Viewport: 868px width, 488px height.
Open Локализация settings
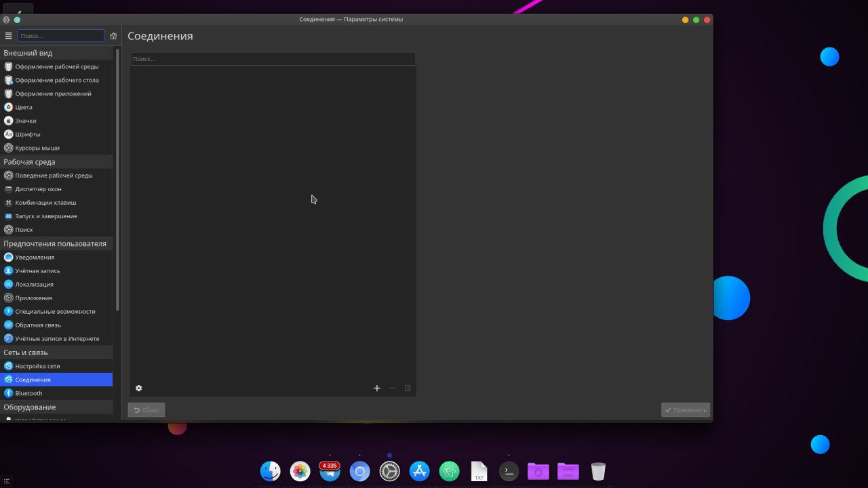point(56,285)
